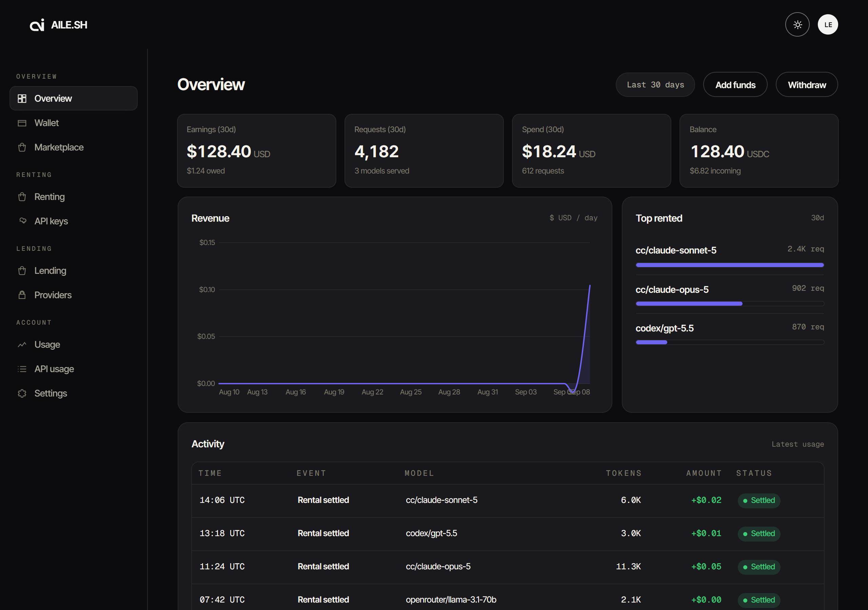The height and width of the screenshot is (610, 868).
Task: Click the Overview grid icon in sidebar
Action: point(22,99)
